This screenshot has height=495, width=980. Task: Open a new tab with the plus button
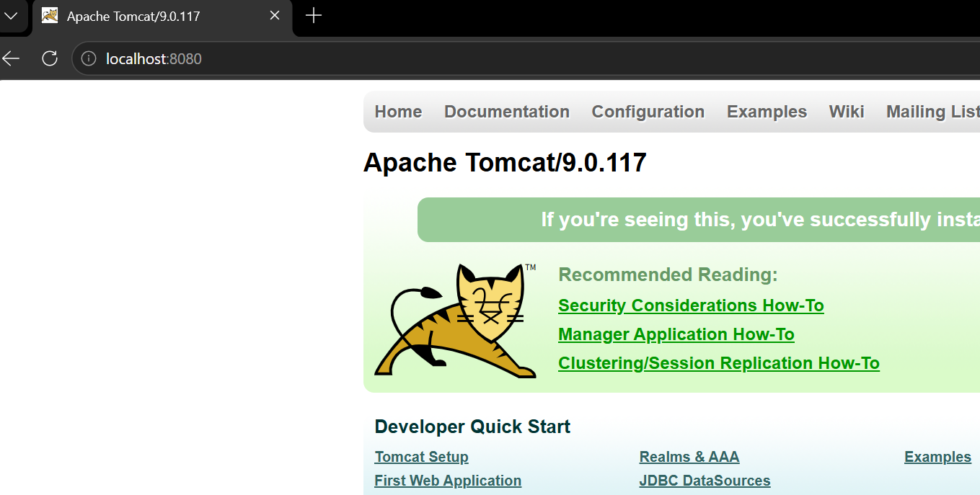[313, 16]
